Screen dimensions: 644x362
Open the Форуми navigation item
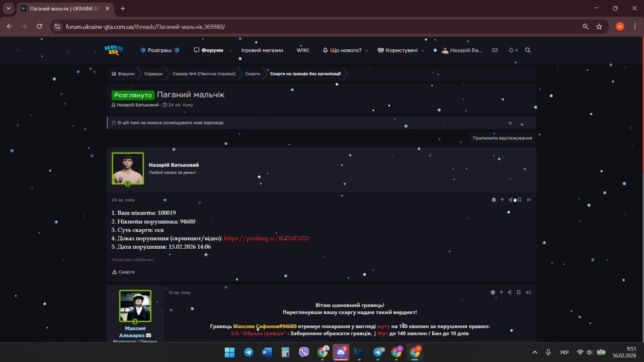[x=208, y=50]
